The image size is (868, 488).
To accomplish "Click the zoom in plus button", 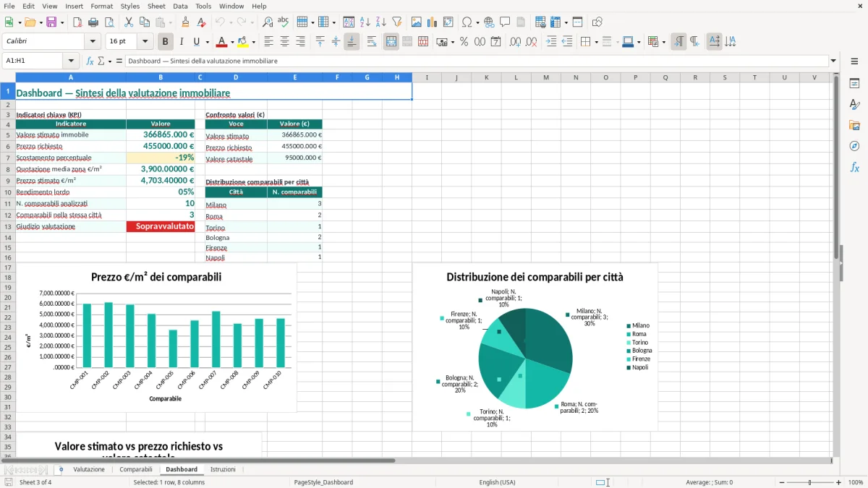I will (838, 482).
